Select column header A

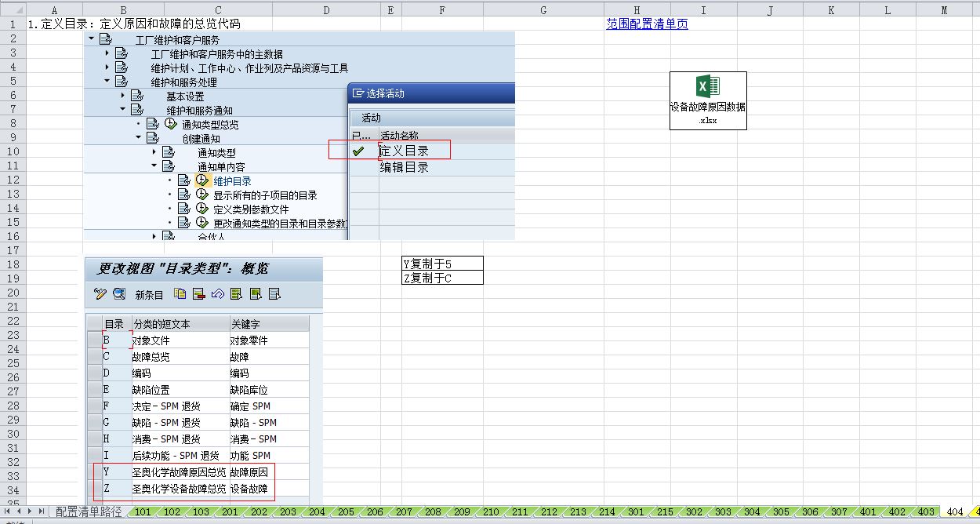pos(54,9)
